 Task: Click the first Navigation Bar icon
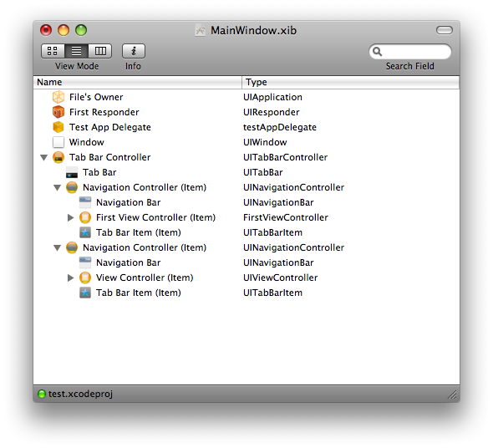[x=85, y=202]
